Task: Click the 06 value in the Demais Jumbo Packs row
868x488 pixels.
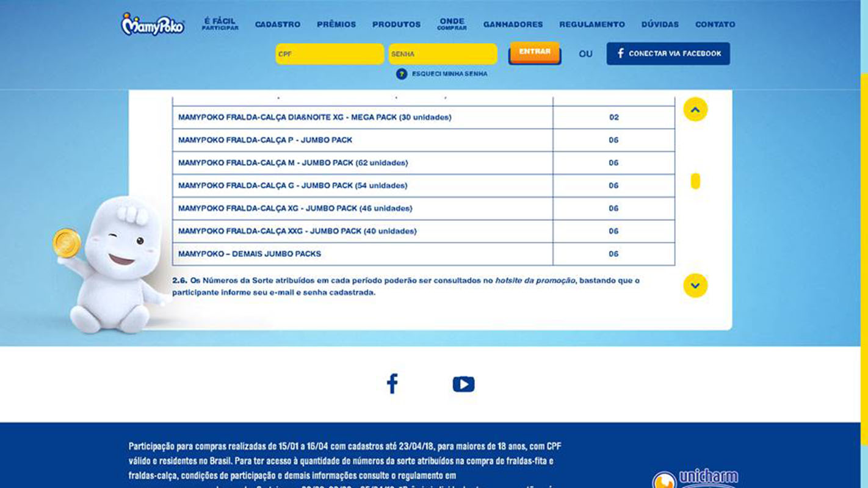Action: 614,254
